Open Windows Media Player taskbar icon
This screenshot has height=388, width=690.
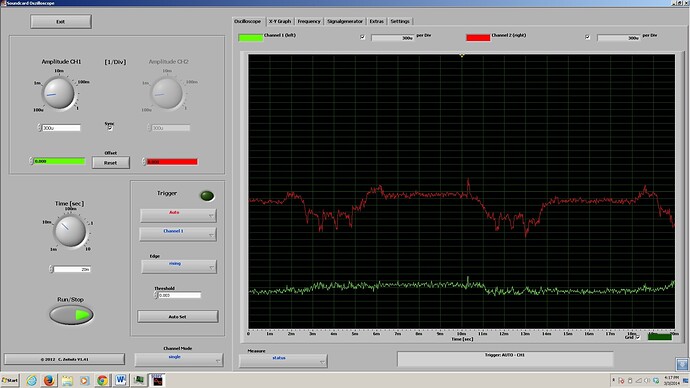coord(84,380)
